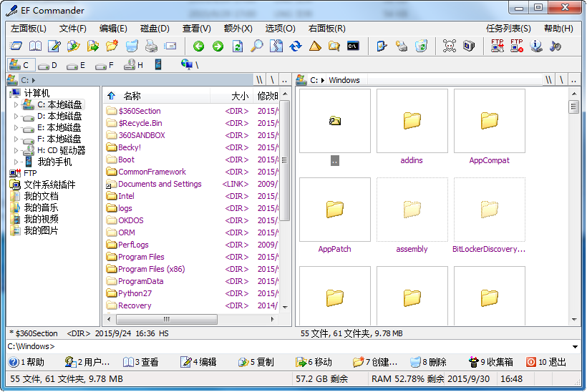
Task: Select drive H CD button
Action: pos(133,65)
